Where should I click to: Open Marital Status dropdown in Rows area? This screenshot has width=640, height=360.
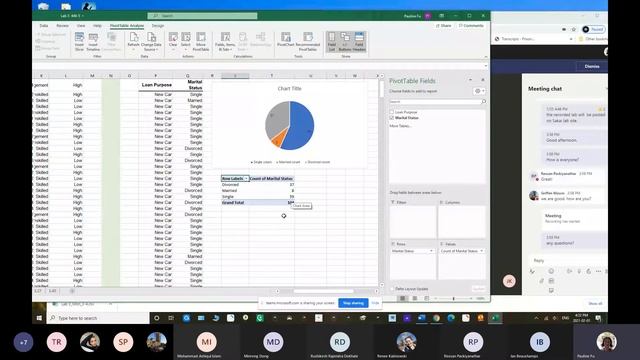(431, 251)
